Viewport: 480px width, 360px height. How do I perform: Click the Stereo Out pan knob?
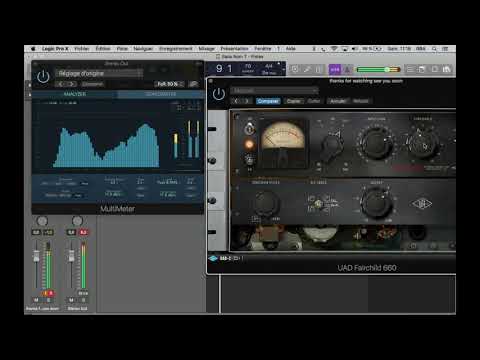(x=77, y=221)
